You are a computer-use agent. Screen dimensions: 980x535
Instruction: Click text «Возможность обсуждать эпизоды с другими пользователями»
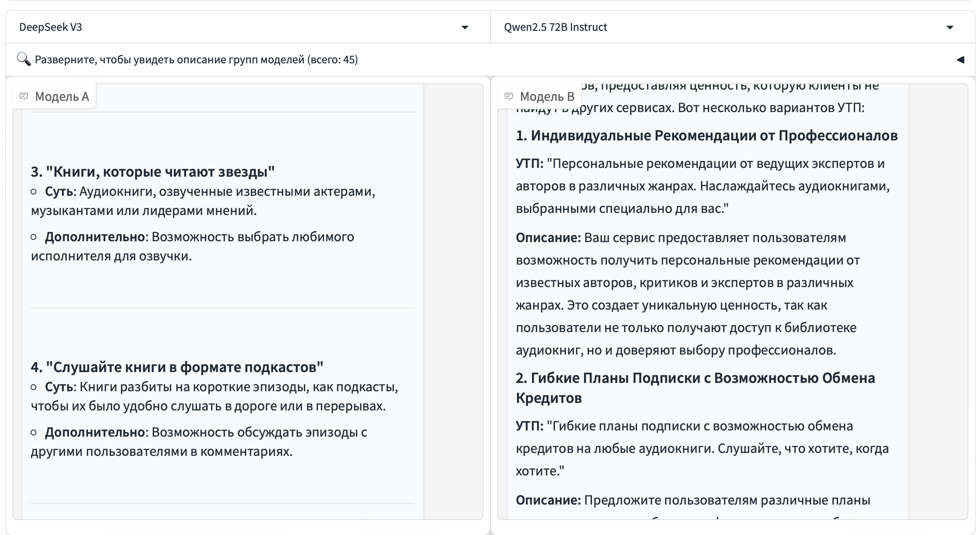(x=199, y=441)
